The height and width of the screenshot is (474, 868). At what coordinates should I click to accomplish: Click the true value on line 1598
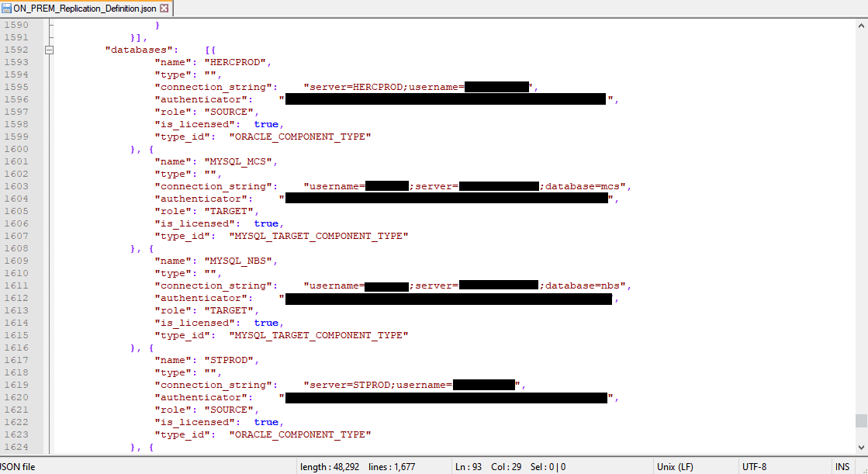(266, 124)
